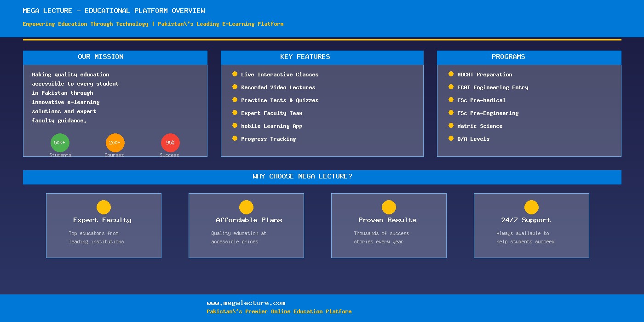
Task: Click the 'Always available to help students' text
Action: [x=525, y=237]
